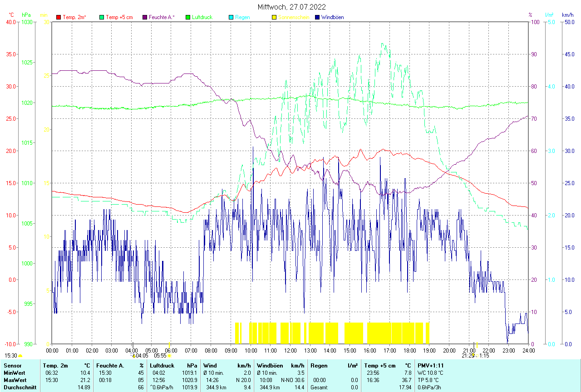Screen dimensions: 581x392
Task: Select the bright green Luftdruck legend swatch
Action: click(x=188, y=17)
